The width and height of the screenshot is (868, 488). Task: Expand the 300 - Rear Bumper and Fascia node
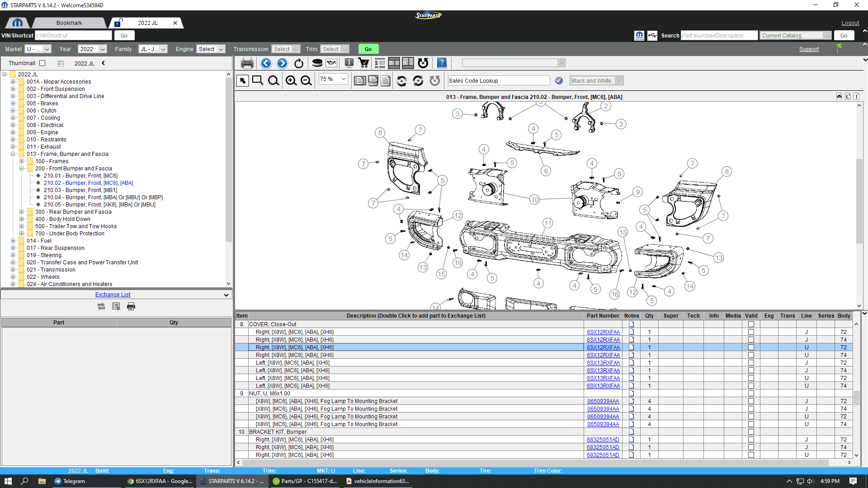22,212
